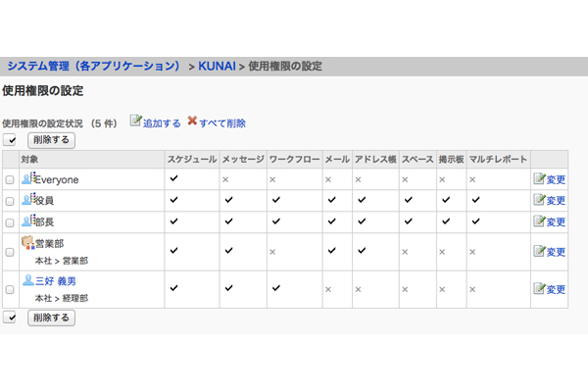Click the top select-all checkmark button

pos(10,140)
